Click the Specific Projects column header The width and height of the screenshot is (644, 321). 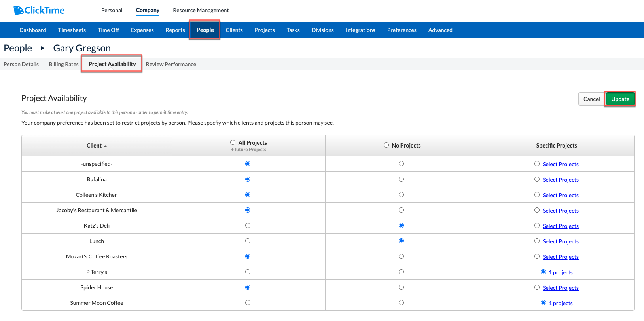point(556,146)
